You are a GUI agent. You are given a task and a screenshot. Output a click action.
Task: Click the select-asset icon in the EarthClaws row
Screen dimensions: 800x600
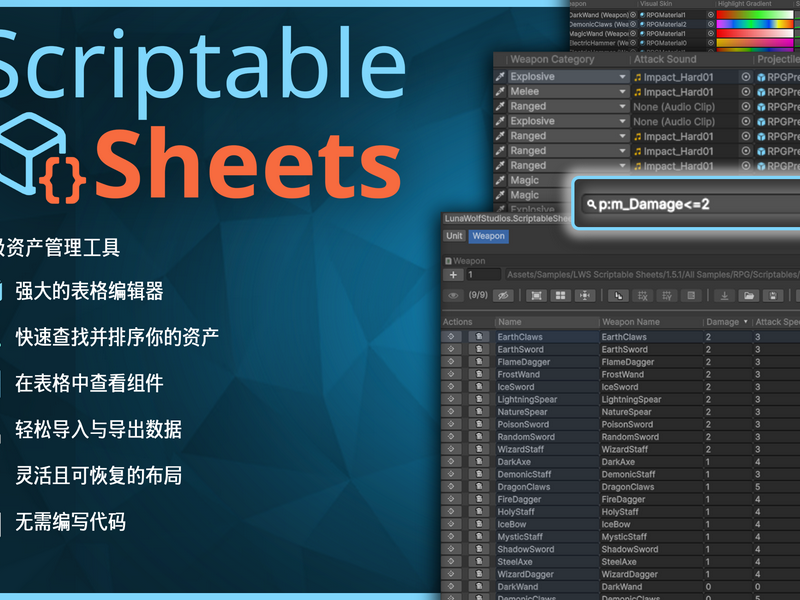[x=451, y=337]
